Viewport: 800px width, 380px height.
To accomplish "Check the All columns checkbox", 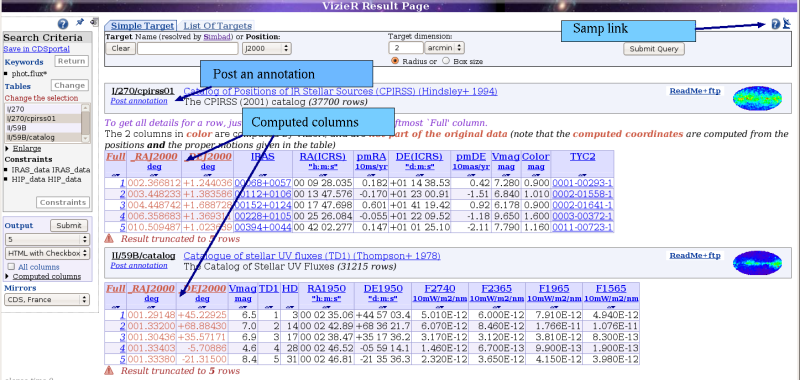I will [11, 267].
